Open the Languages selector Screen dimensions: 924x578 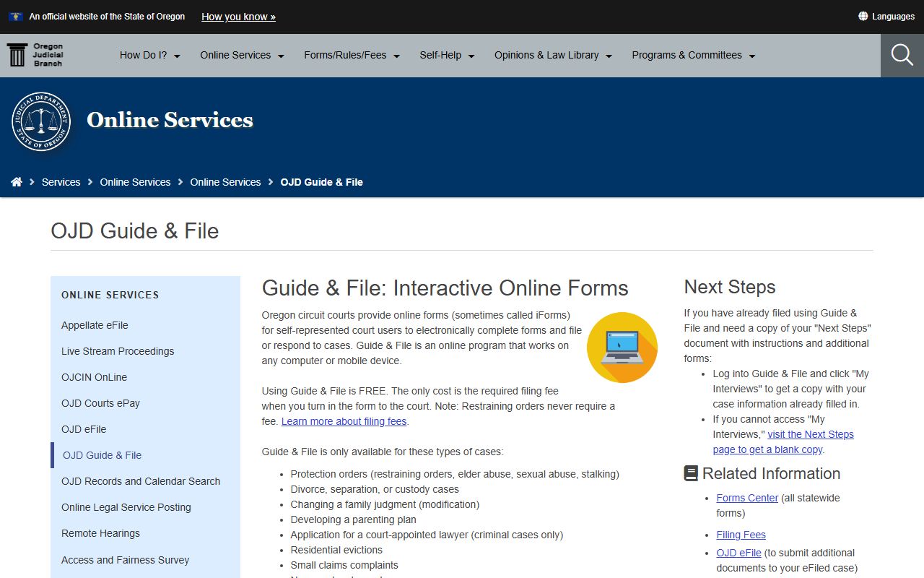click(x=886, y=16)
